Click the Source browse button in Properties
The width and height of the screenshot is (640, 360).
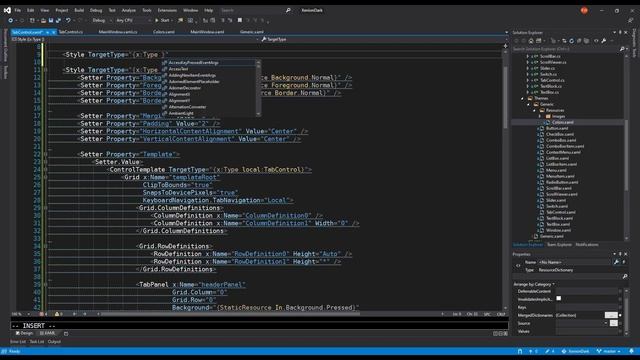613,323
